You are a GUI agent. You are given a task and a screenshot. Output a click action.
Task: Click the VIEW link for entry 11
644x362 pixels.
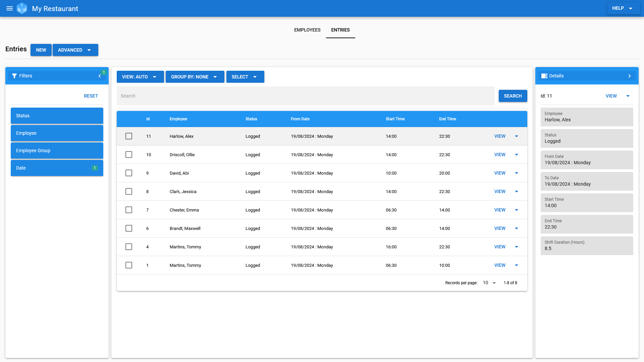click(500, 136)
